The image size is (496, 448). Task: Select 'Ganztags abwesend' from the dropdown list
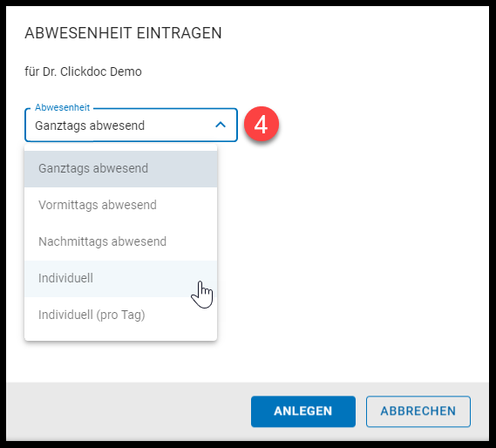[x=120, y=168]
